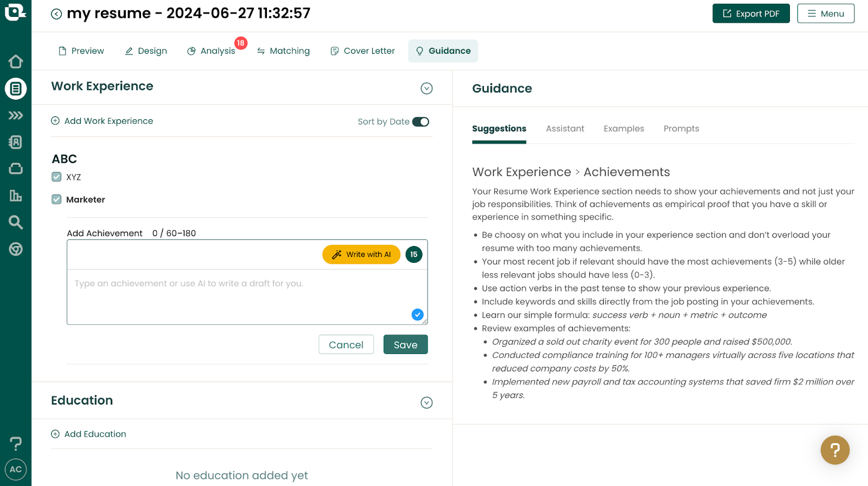The width and height of the screenshot is (868, 486).
Task: Open the floating gold help button
Action: [835, 450]
